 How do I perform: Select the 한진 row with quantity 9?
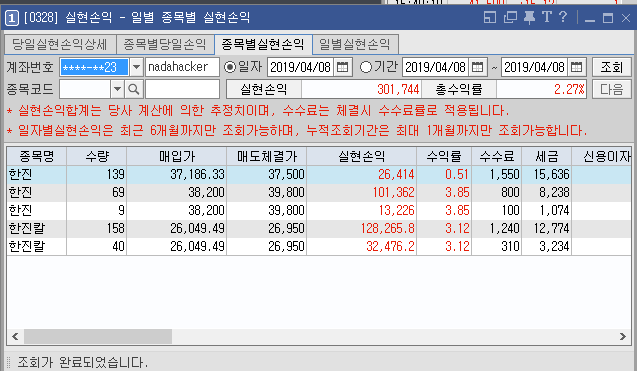[x=319, y=210]
